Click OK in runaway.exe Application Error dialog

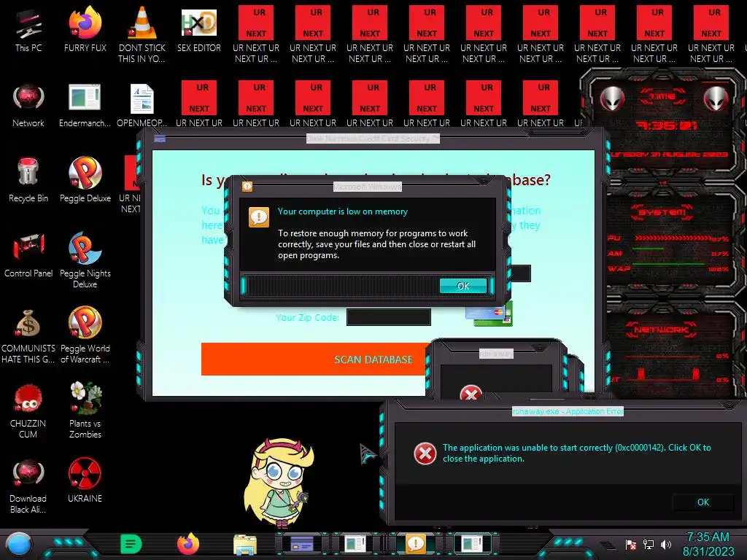(703, 502)
